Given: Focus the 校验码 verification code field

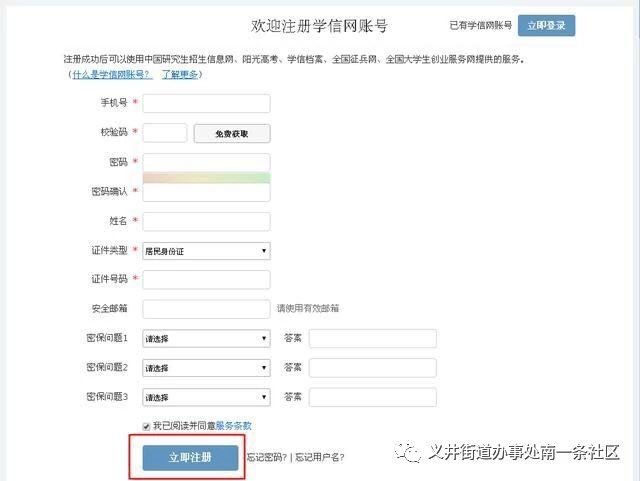Looking at the screenshot, I should point(165,133).
